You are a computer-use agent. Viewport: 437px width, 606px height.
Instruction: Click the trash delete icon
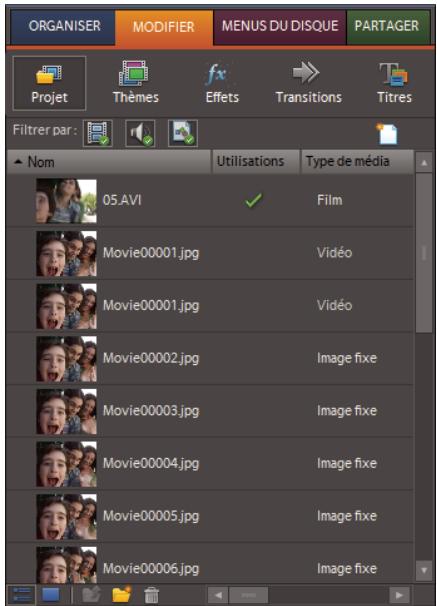[x=151, y=595]
